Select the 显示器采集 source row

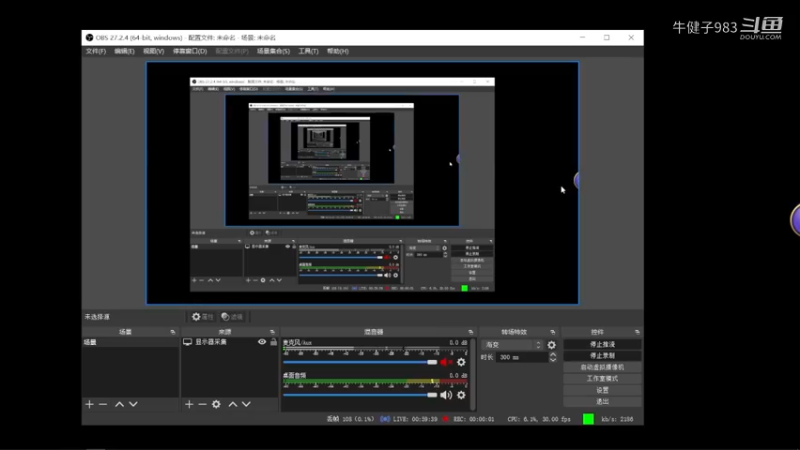click(230, 342)
